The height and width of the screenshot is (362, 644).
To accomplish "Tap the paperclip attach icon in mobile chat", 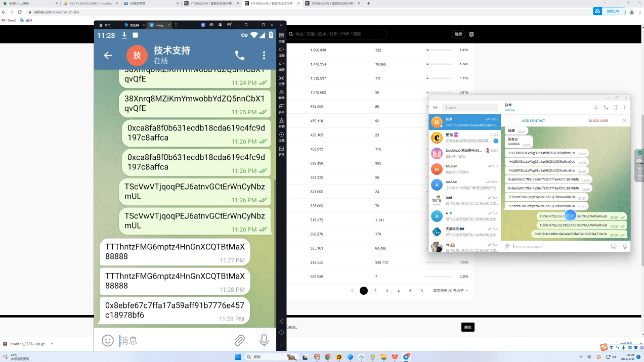I will pos(239,341).
